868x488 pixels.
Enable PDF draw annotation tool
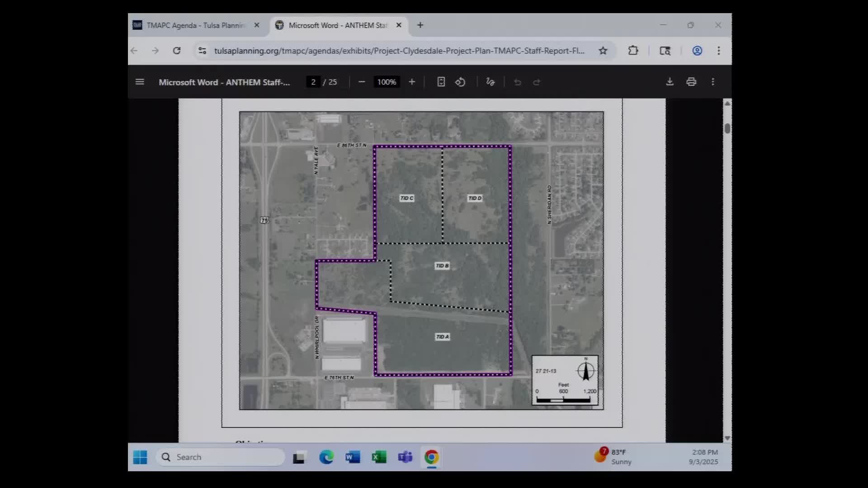(x=491, y=82)
